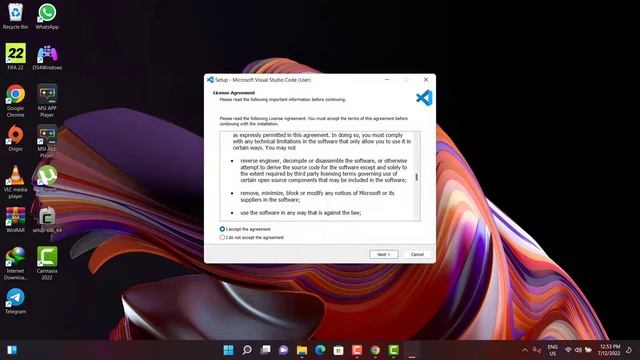Click the 'License Agreement' heading text

[x=234, y=93]
